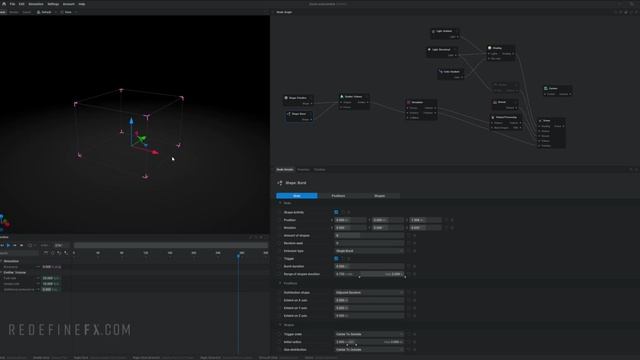640x360 pixels.
Task: Collapse the Emitter Volume group in timeline
Action: pos(1,273)
